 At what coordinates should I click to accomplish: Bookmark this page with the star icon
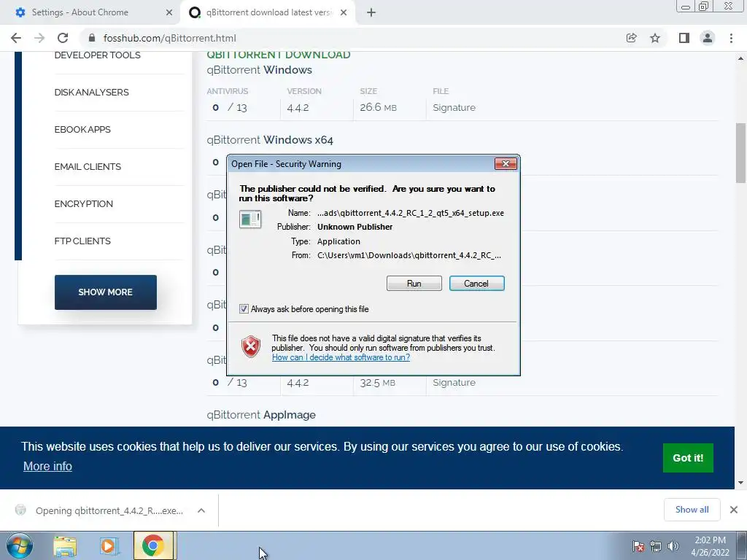(655, 38)
